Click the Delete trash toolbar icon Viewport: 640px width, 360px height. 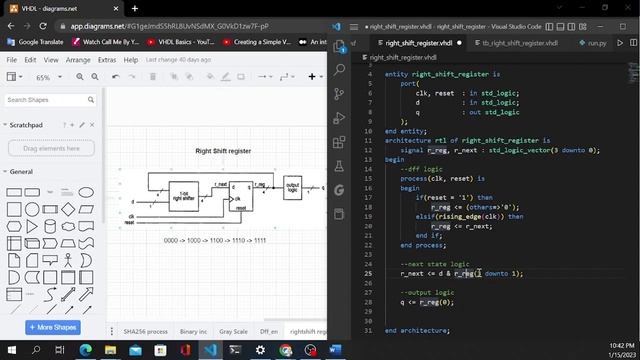pyautogui.click(x=153, y=77)
